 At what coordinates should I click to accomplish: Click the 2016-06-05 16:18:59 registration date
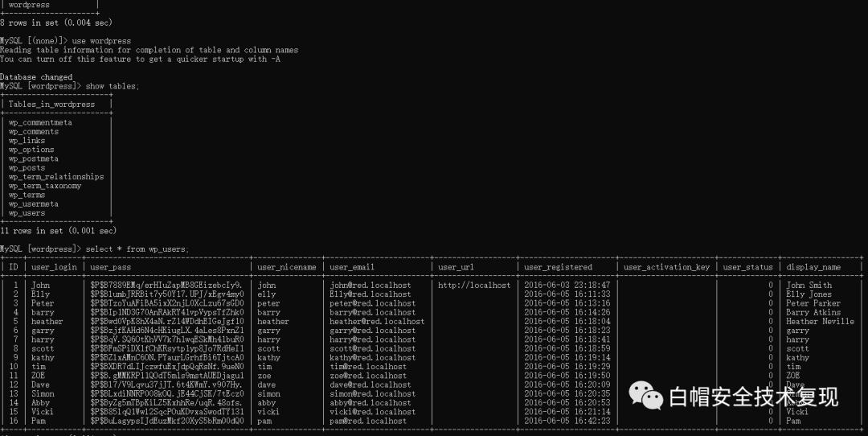tap(567, 348)
